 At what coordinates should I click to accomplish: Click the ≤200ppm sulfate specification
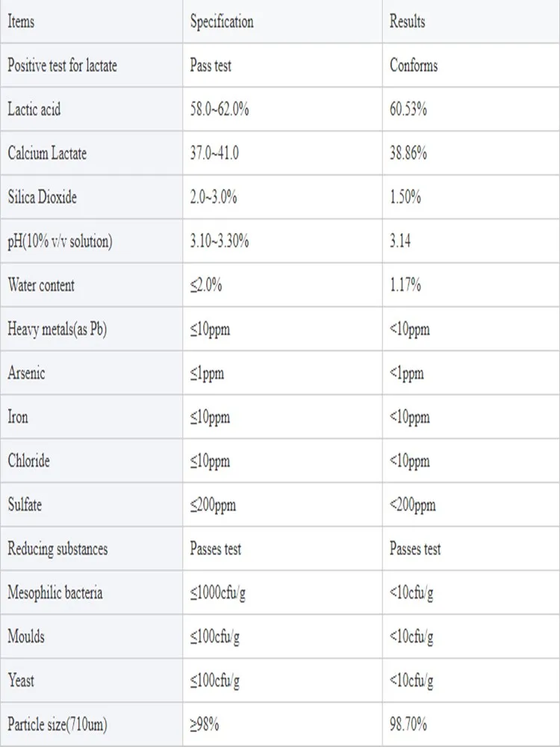[213, 506]
